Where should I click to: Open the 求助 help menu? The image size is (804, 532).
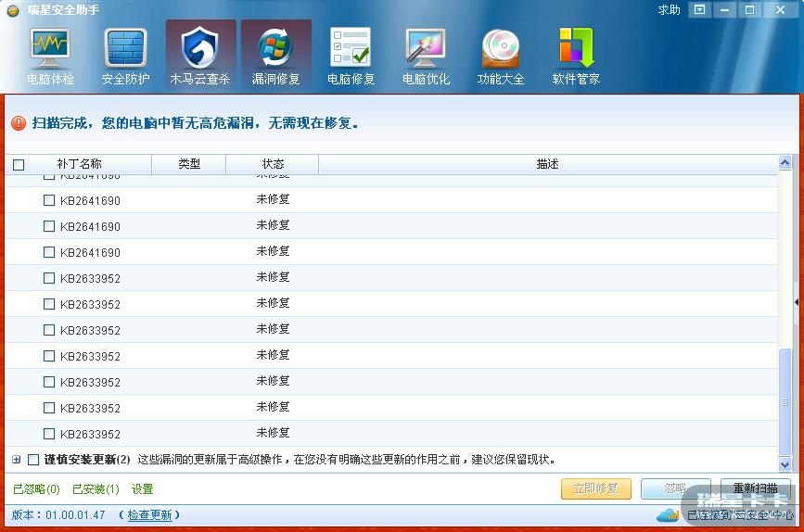(x=669, y=10)
